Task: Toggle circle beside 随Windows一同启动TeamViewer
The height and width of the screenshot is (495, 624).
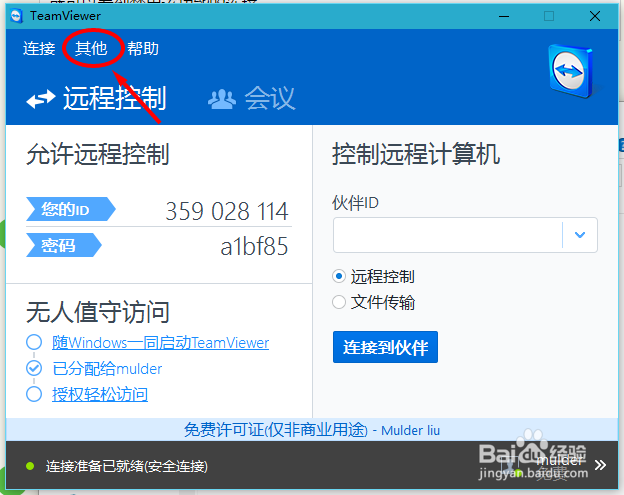Action: tap(34, 342)
